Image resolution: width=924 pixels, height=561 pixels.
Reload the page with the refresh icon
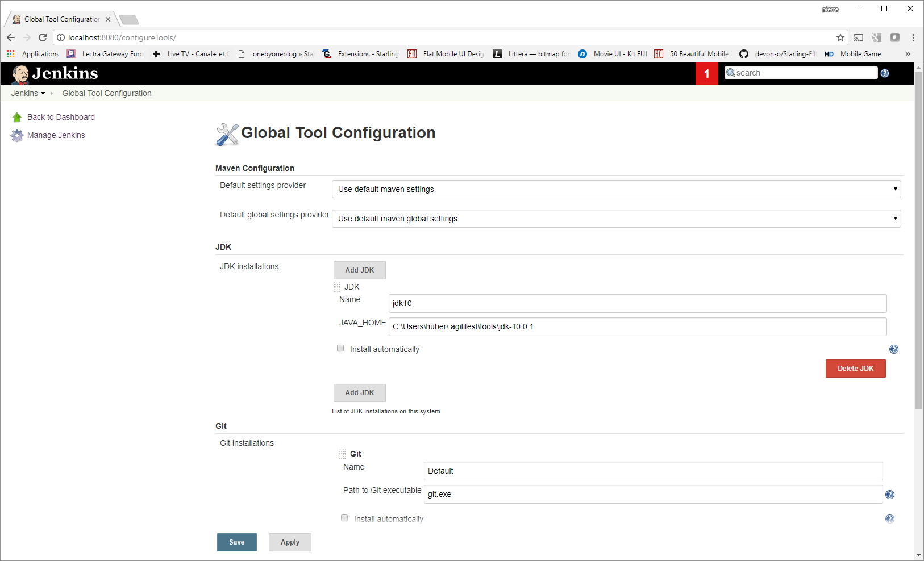click(x=43, y=37)
